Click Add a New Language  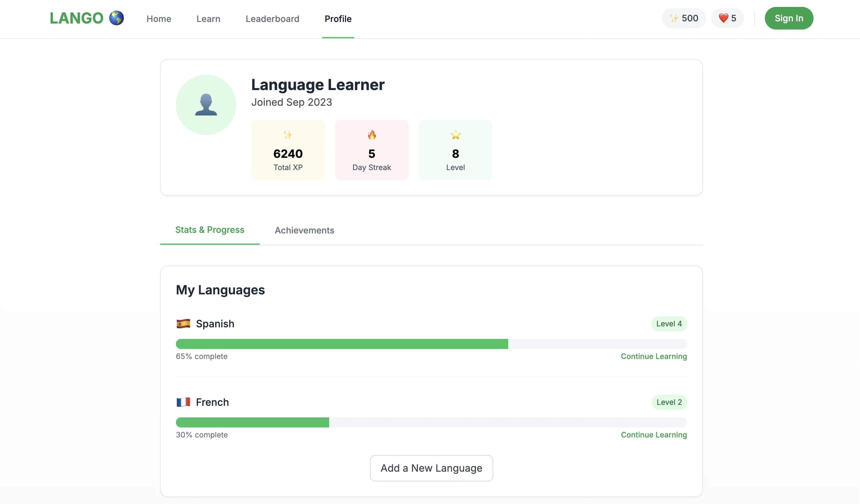pos(431,468)
